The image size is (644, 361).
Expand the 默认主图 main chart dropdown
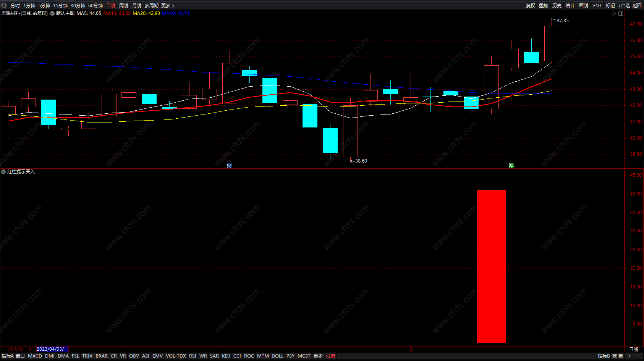(x=52, y=13)
